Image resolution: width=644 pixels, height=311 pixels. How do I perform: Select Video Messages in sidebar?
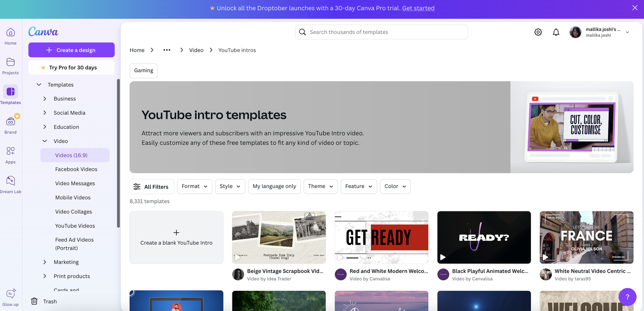[75, 183]
